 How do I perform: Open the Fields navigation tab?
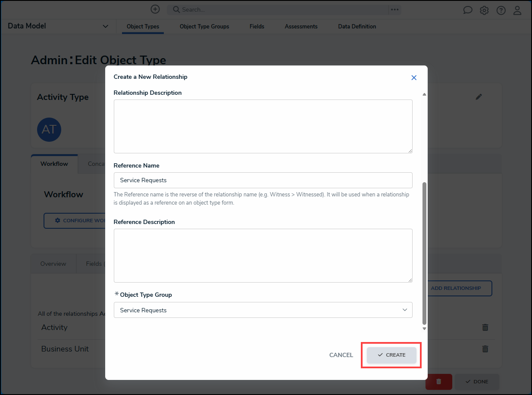(x=257, y=26)
